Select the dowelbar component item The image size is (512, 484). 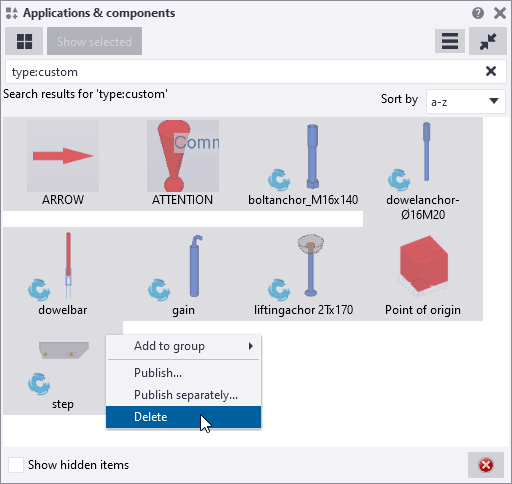click(x=63, y=274)
